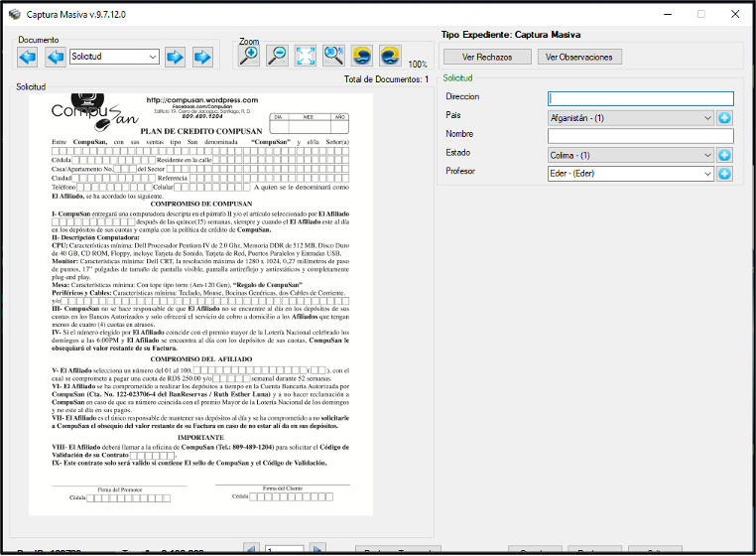Fit document to window icon
This screenshot has width=756, height=556.
pyautogui.click(x=307, y=57)
